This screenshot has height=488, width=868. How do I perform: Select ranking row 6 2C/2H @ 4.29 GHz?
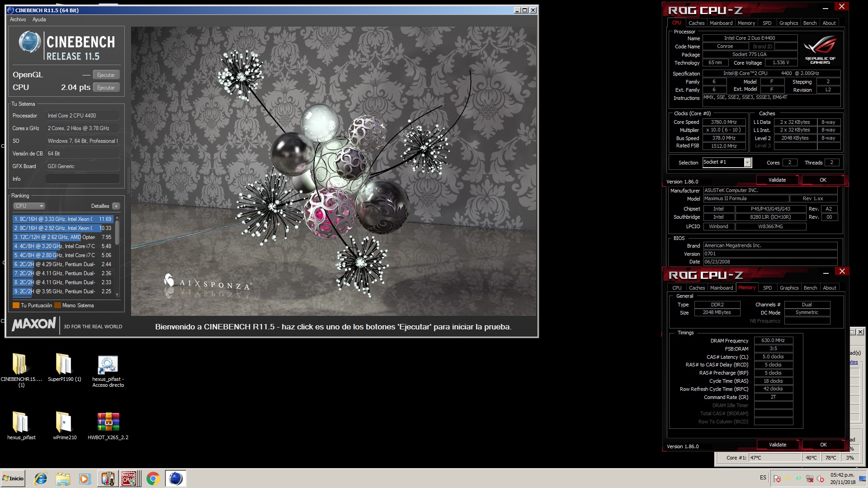(x=63, y=264)
